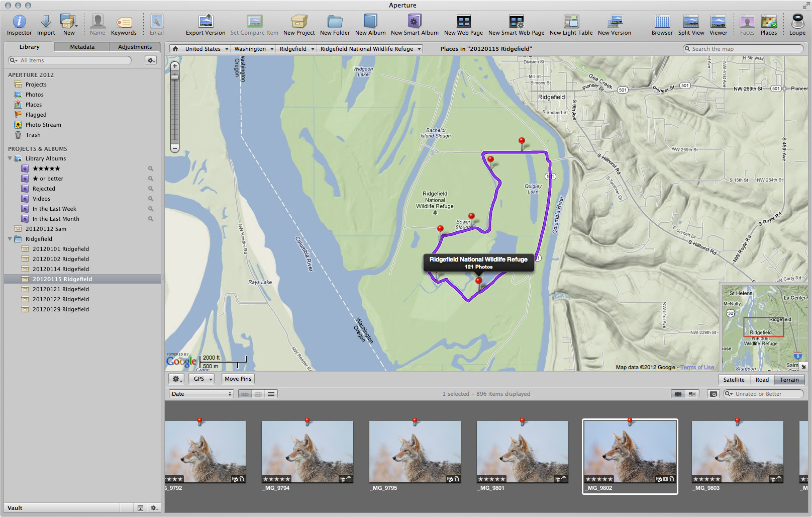812x517 pixels.
Task: Open the Washington state path dropdown
Action: pos(254,49)
